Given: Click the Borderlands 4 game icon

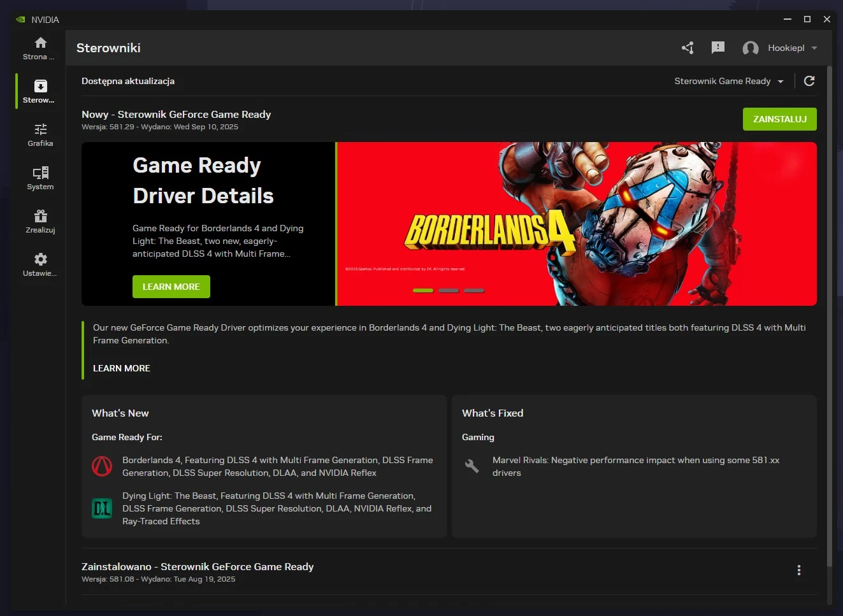Looking at the screenshot, I should coord(102,466).
